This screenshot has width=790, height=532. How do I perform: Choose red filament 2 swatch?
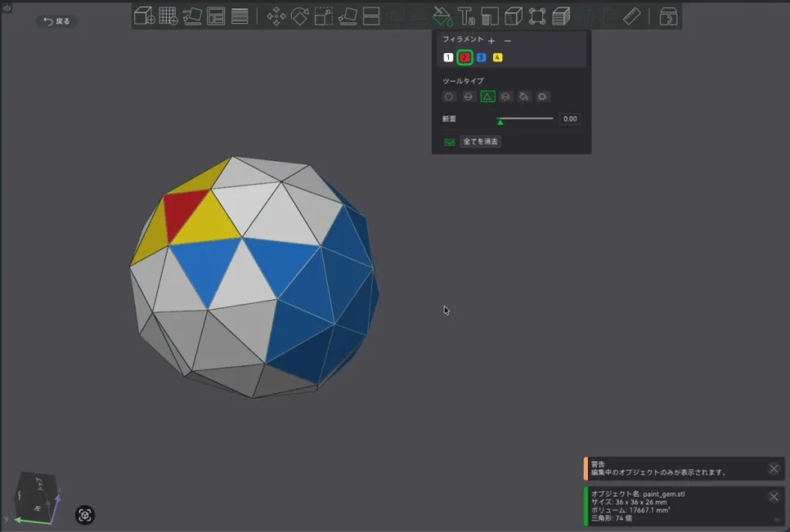pyautogui.click(x=464, y=57)
